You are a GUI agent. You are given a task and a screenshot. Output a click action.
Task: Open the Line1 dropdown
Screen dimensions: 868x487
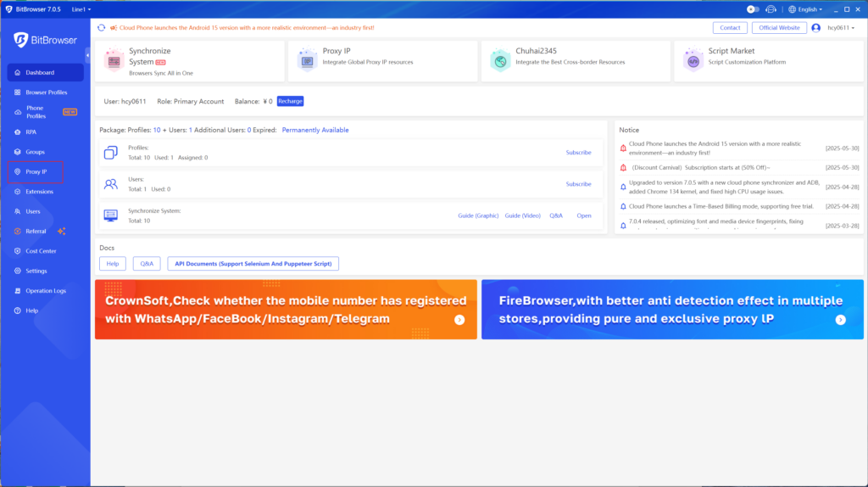pyautogui.click(x=81, y=9)
